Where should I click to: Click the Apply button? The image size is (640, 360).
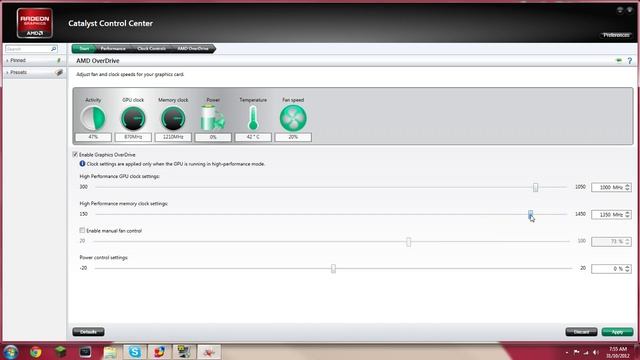[617, 332]
